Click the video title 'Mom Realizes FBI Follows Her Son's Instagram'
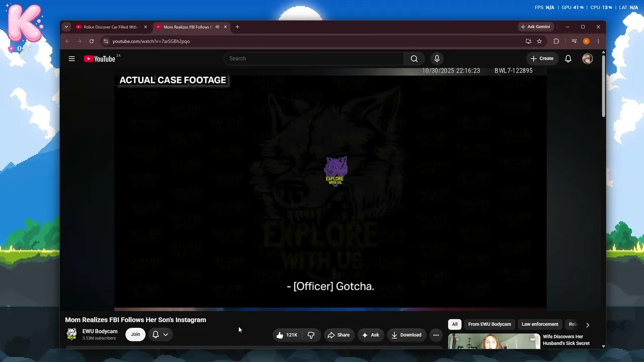The image size is (644, 362). 135,320
